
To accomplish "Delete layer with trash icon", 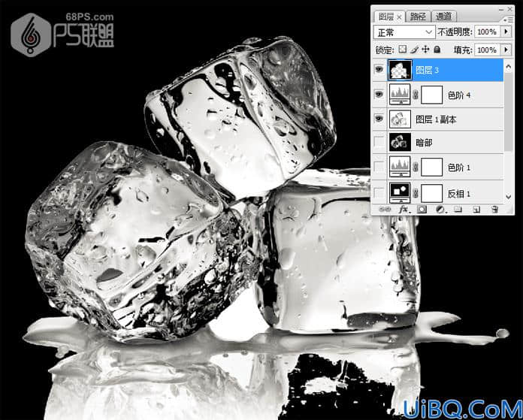I will coord(494,209).
